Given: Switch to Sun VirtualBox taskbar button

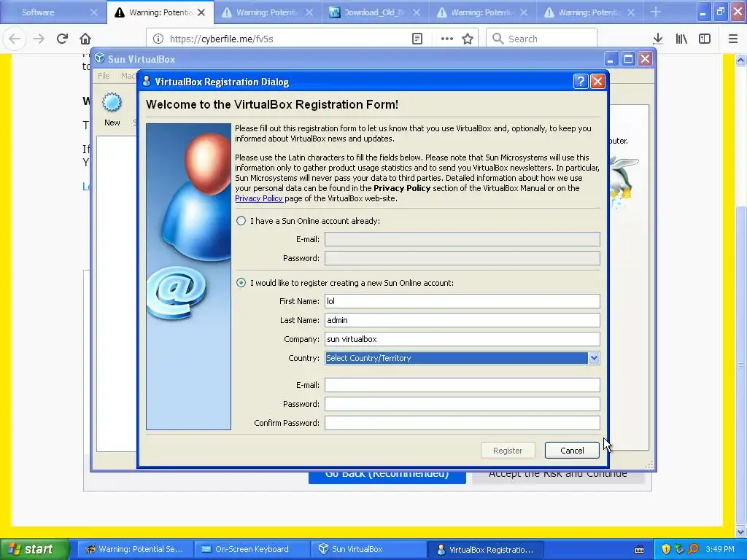Looking at the screenshot, I should (x=368, y=550).
